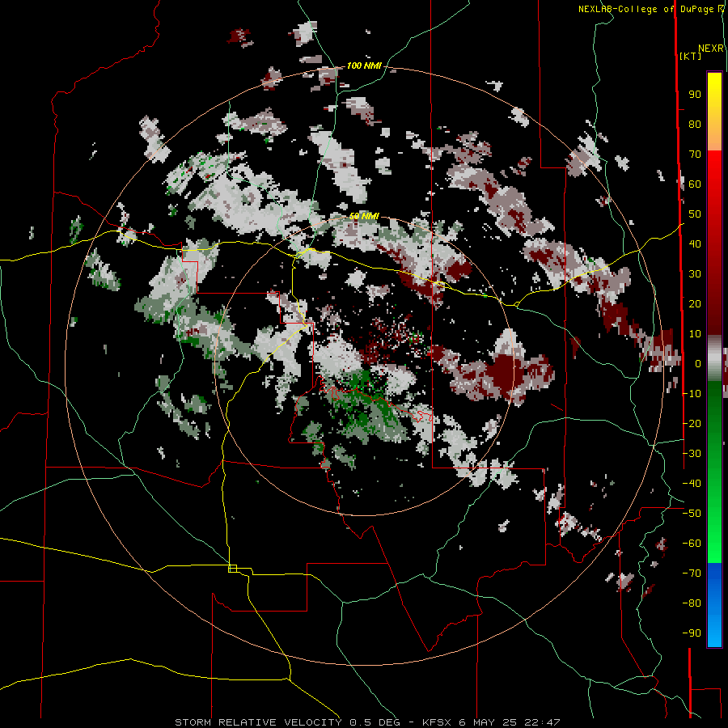
Task: Click the '100 NMI' range ring label
Action: (364, 66)
